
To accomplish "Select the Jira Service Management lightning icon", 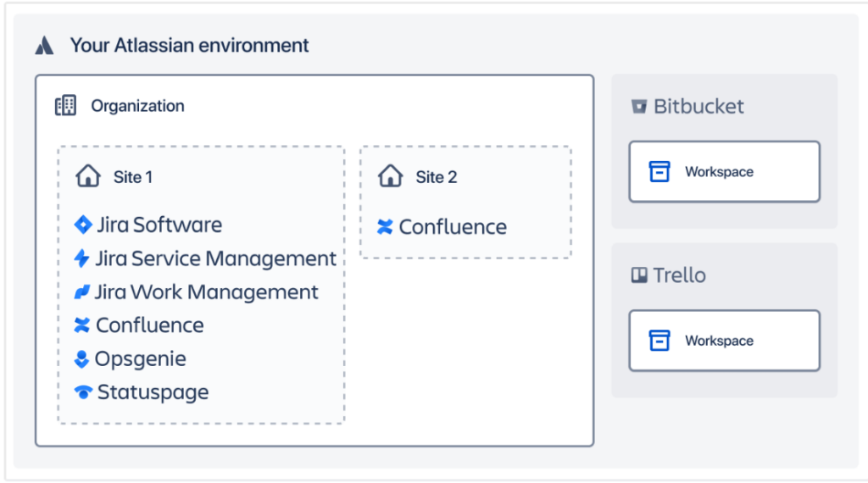I will coord(82,258).
